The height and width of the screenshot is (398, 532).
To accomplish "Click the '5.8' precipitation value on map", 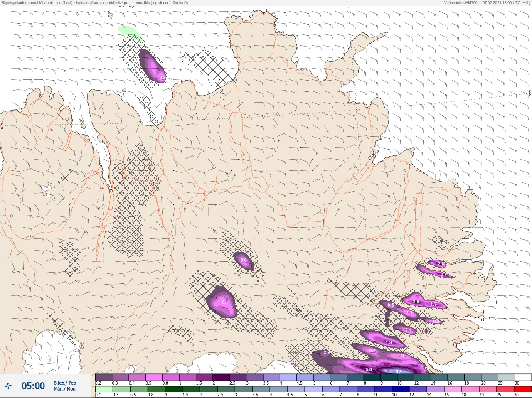I will (399, 372).
